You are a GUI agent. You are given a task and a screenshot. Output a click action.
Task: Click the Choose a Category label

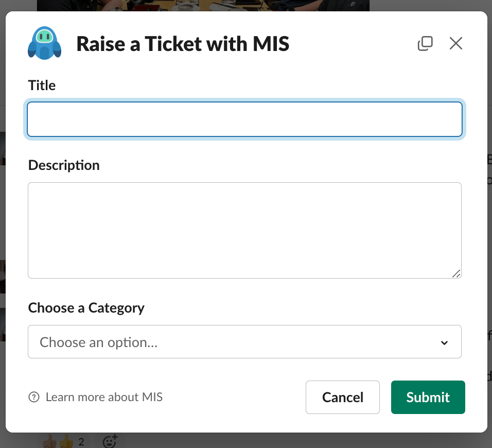86,308
